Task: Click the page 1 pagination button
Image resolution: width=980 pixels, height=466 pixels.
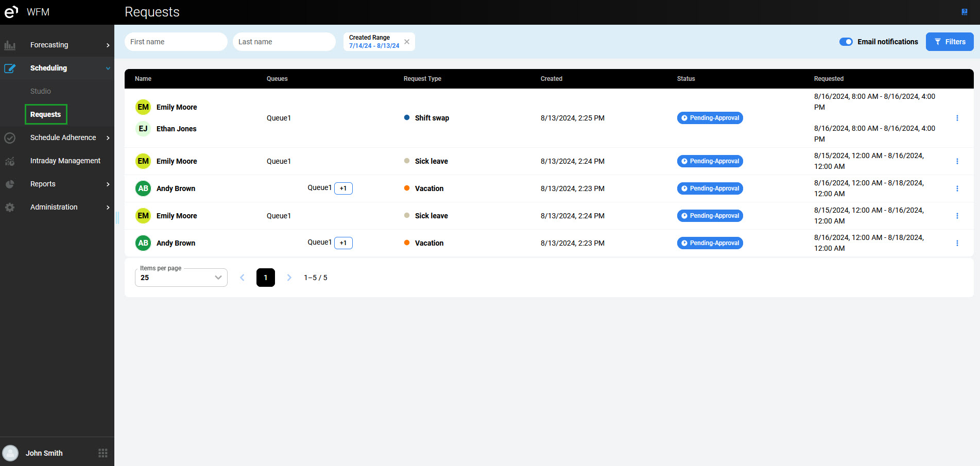Action: [266, 278]
